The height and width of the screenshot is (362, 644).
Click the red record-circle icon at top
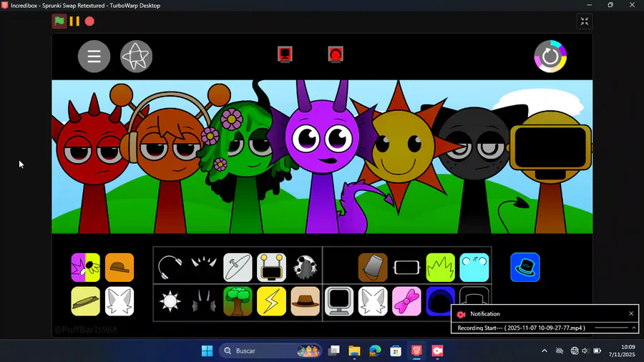(336, 54)
